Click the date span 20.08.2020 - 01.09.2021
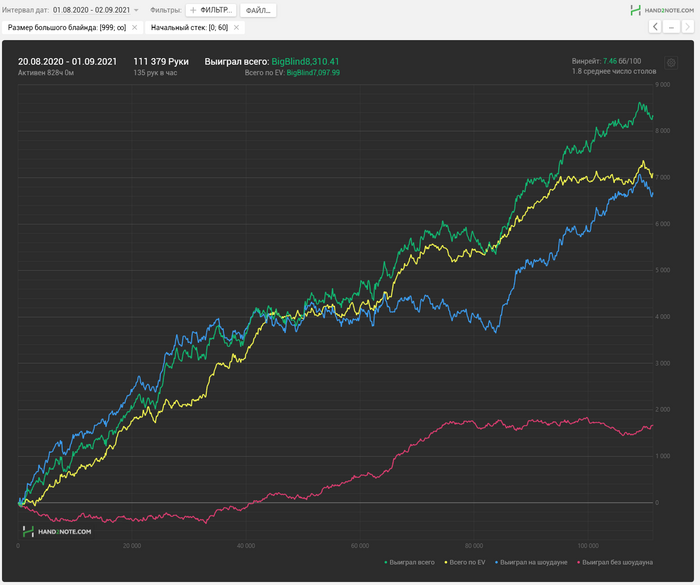700x585 pixels. point(67,62)
